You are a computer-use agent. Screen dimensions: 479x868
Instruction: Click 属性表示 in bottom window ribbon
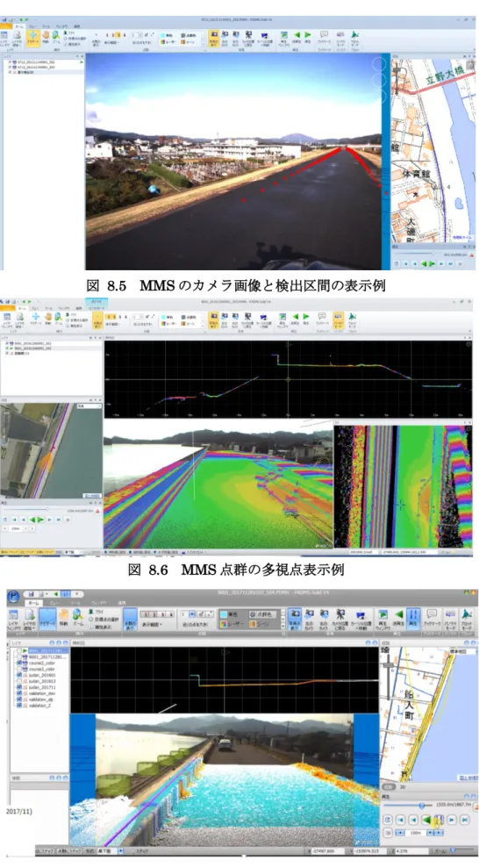pos(100,627)
